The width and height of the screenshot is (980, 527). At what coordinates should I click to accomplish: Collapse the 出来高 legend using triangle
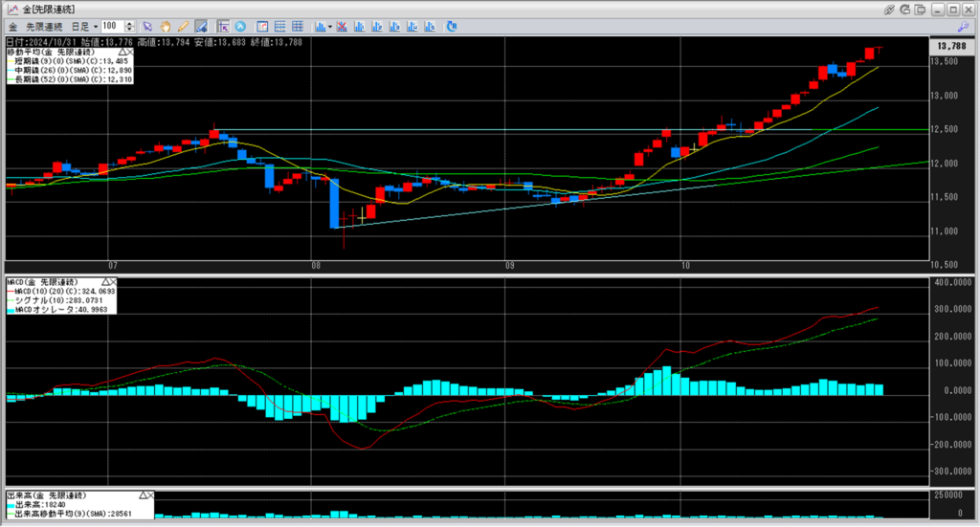[x=144, y=496]
